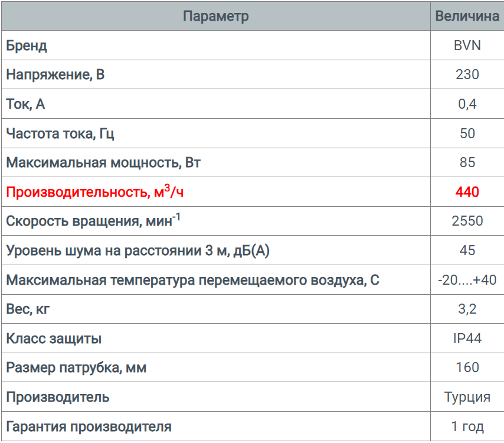Screen dimensions: 504x443
Task: Select 'Скорость вращения, мин⁻¹' label
Action: tap(93, 220)
